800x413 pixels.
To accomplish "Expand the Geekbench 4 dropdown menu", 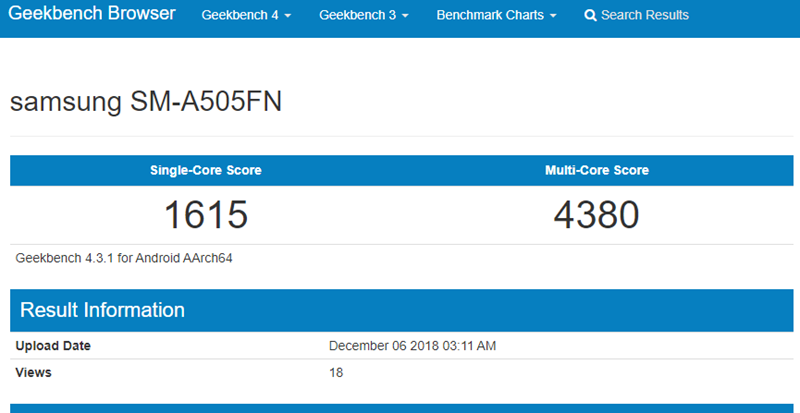I will coord(246,15).
